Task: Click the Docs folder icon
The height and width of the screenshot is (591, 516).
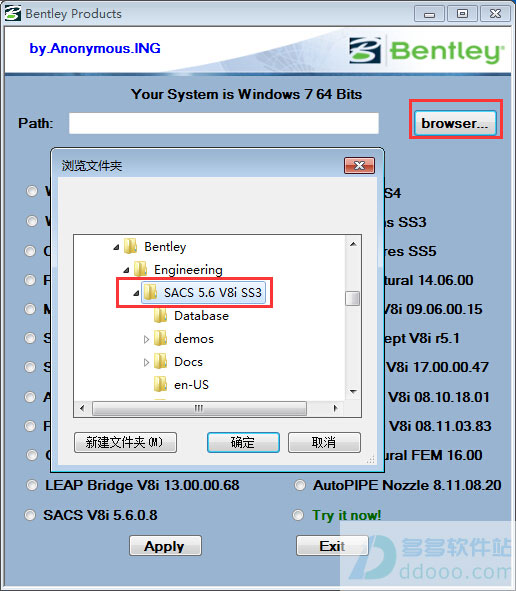Action: [x=161, y=361]
